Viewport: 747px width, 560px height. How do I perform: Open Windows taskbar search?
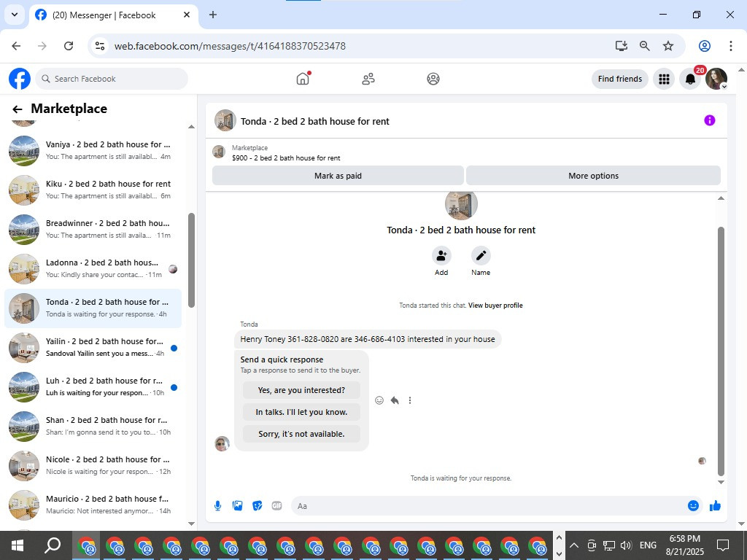pos(52,545)
